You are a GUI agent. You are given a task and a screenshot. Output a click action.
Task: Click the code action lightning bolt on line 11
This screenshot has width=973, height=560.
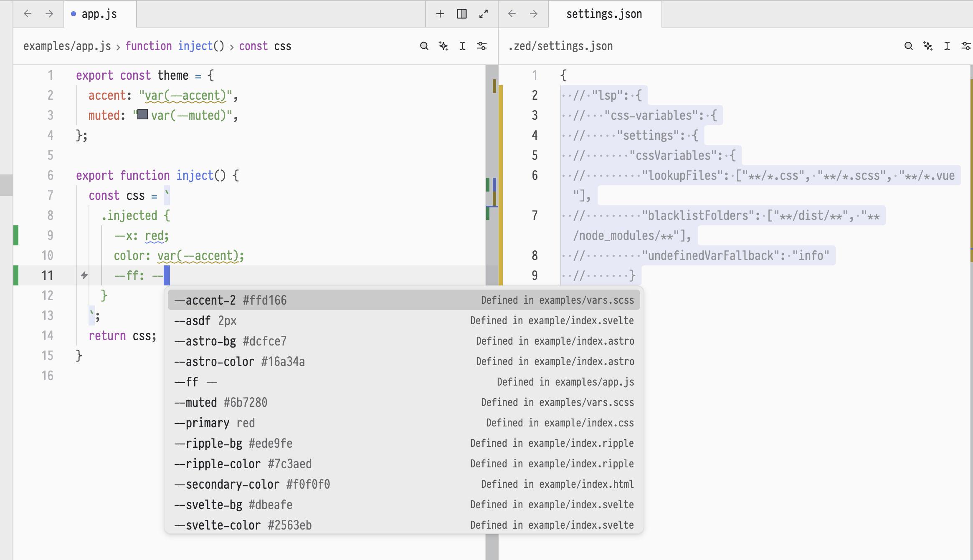(84, 275)
